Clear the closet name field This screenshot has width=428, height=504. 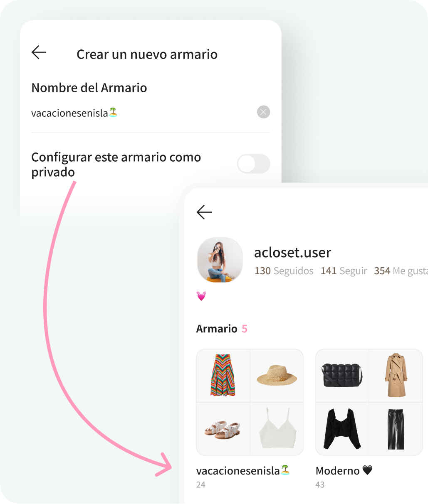coord(263,112)
